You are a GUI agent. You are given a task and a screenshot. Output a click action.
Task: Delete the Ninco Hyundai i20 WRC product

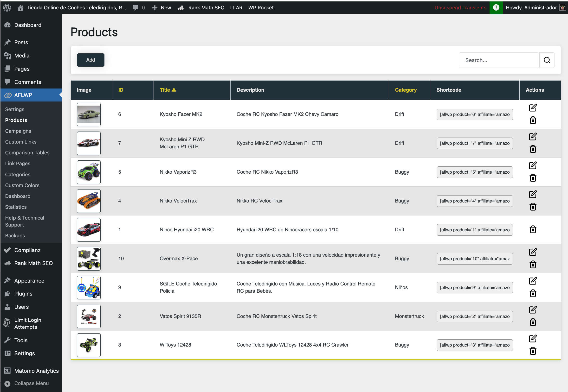(x=533, y=229)
